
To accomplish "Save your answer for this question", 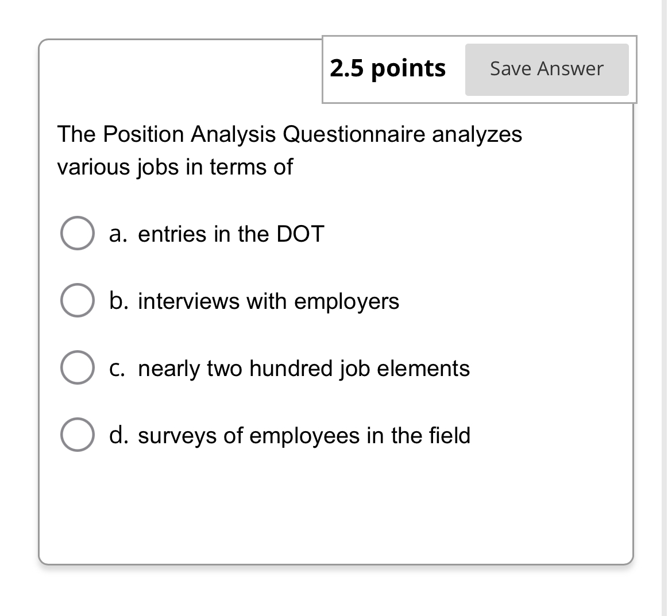I will tap(546, 69).
